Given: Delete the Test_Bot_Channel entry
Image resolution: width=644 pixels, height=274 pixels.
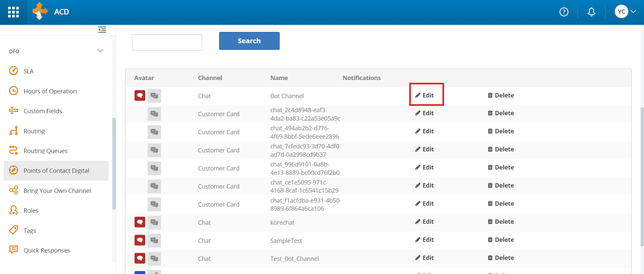Looking at the screenshot, I should (501, 258).
